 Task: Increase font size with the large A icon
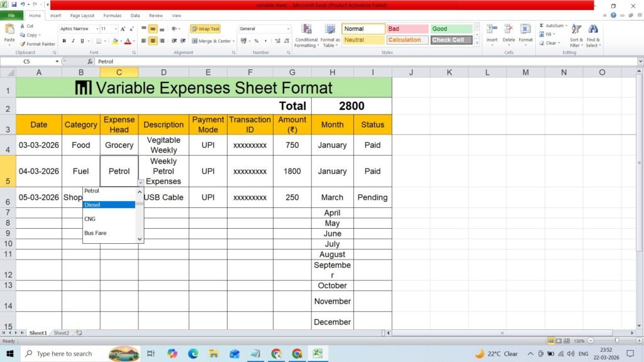123,29
